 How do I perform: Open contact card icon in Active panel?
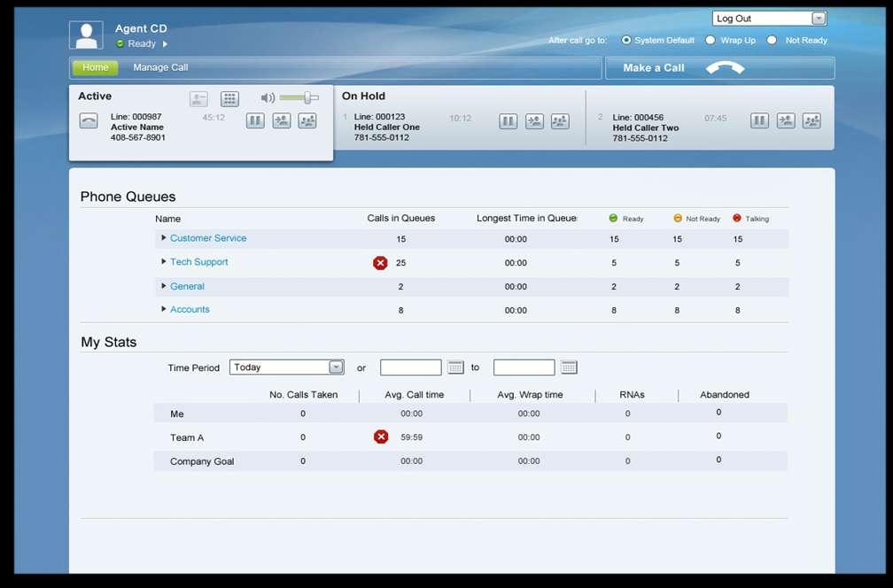point(198,99)
